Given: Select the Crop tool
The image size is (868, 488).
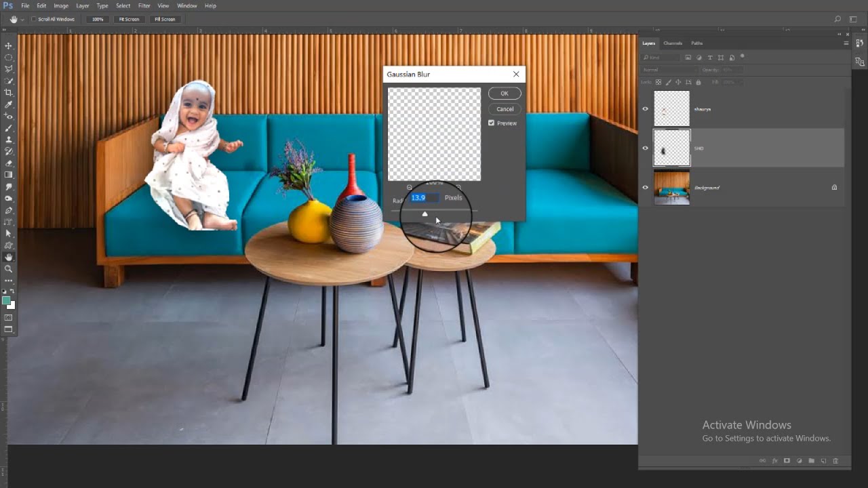Looking at the screenshot, I should tap(9, 93).
